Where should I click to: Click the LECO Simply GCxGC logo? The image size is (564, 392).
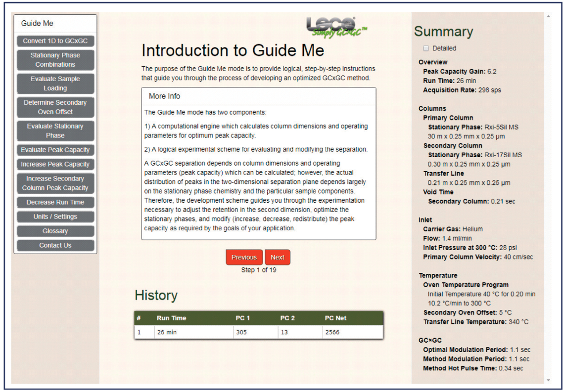tap(337, 27)
